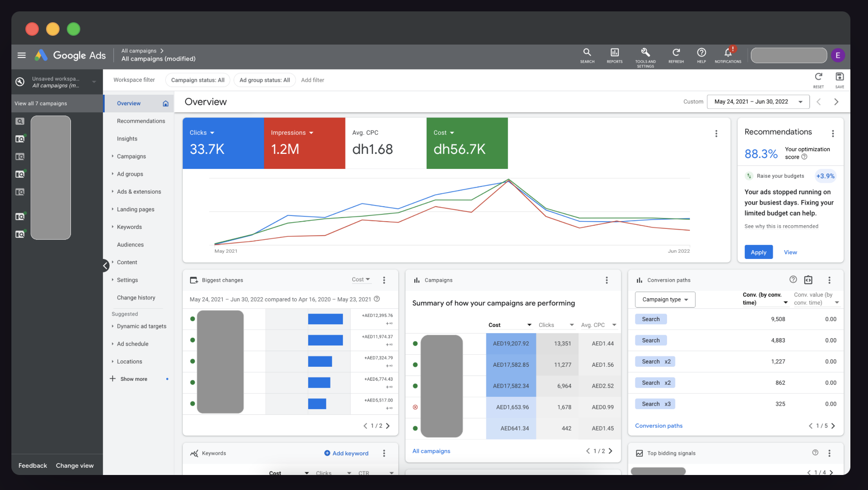Open Conv. (by conv. time) column dropdown
The width and height of the screenshot is (868, 490).
786,302
